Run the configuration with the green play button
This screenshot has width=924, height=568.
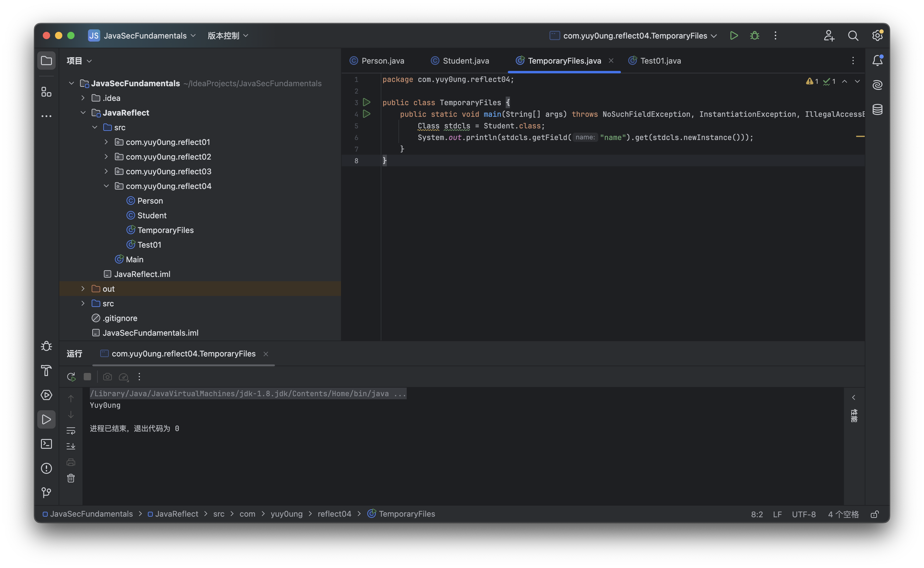pos(734,36)
